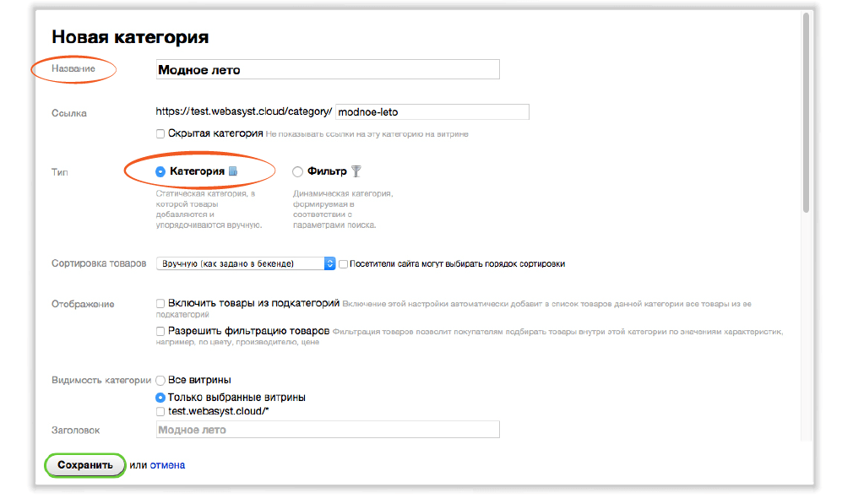Check Включить товары из подкатегорий

[160, 303]
